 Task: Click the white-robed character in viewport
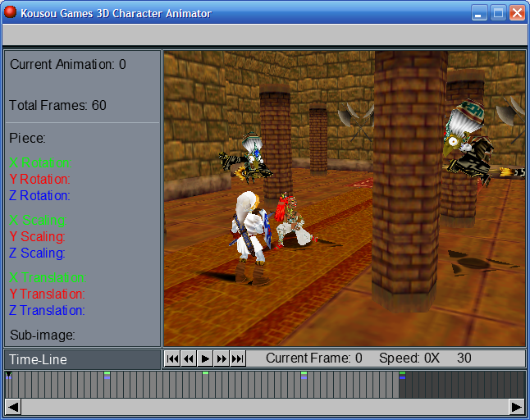(x=249, y=236)
